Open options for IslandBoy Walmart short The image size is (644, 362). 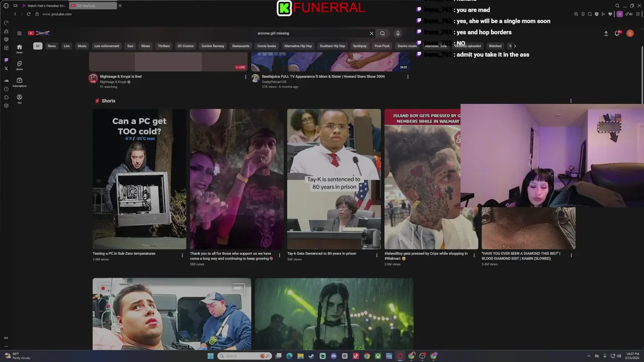(473, 255)
